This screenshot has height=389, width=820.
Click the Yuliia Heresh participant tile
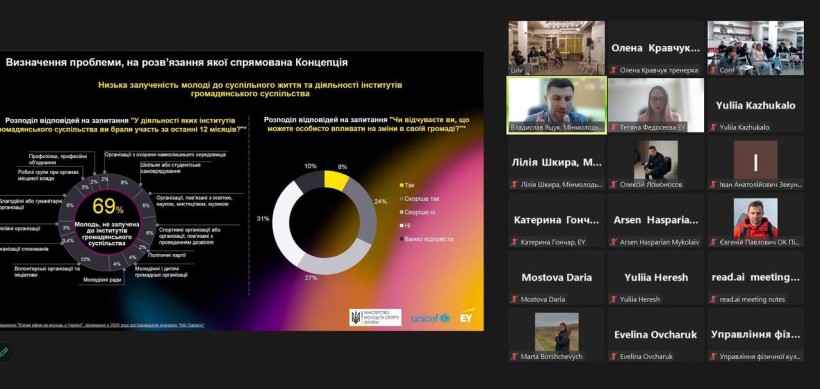tap(656, 278)
